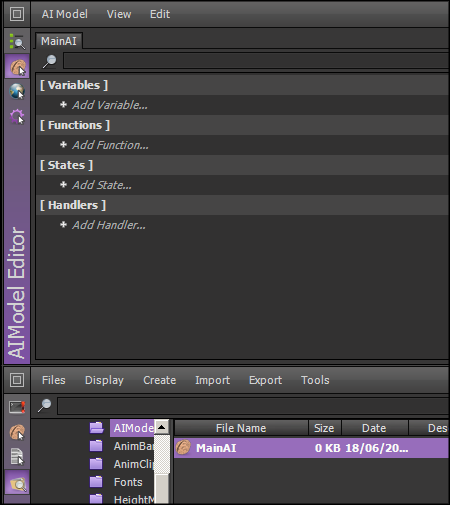Click Add State...
This screenshot has width=450, height=505.
(102, 185)
